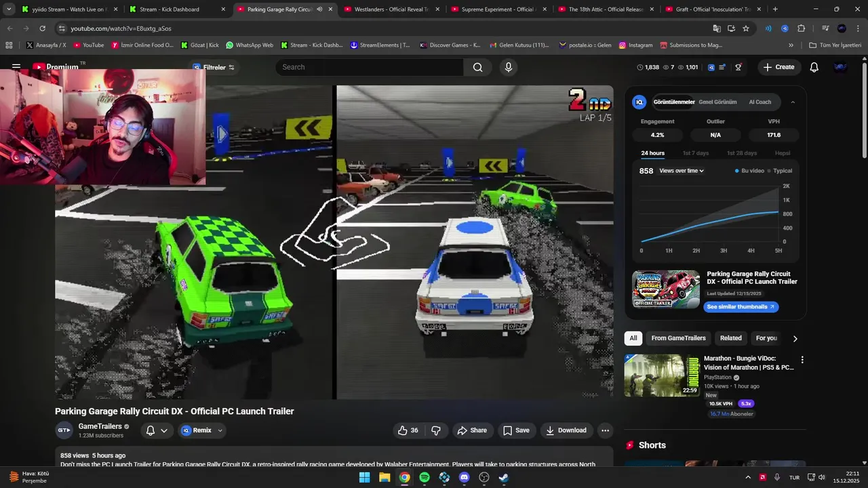
Task: Open the media control music icon in Chrome
Action: (x=825, y=28)
